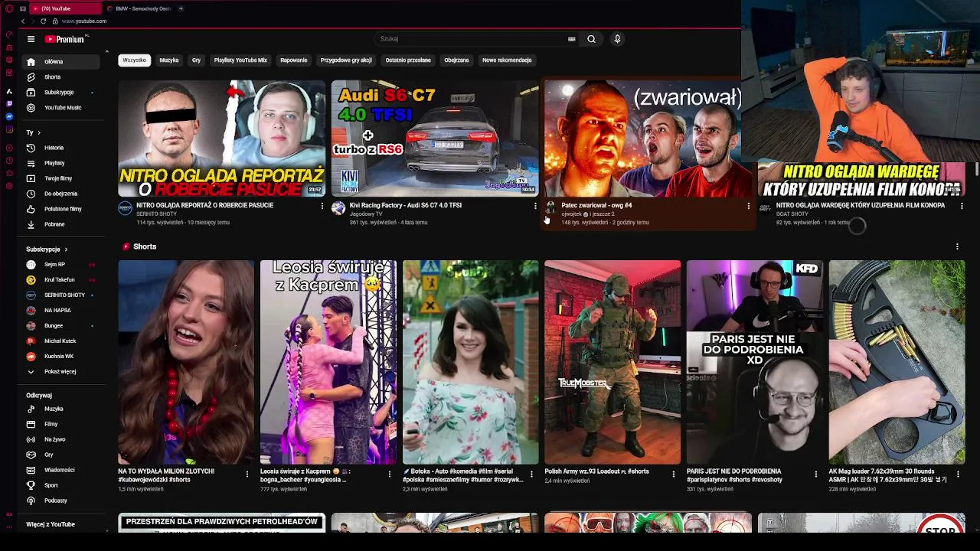
Task: Open Shorts section three-dot menu
Action: point(957,246)
